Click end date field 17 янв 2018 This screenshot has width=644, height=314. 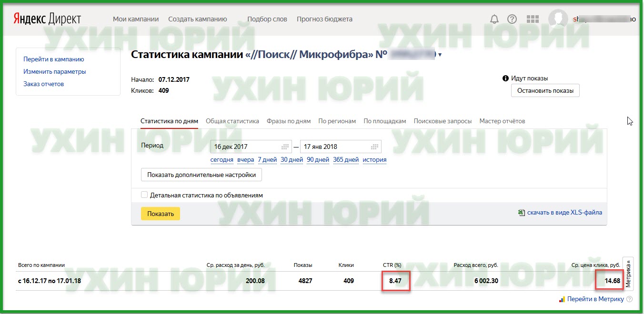click(341, 147)
